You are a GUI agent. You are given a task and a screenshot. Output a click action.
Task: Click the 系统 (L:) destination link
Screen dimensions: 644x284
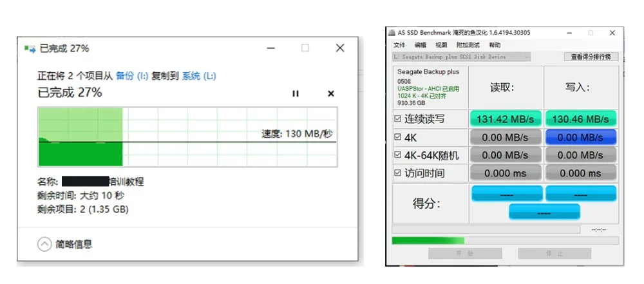pyautogui.click(x=199, y=76)
